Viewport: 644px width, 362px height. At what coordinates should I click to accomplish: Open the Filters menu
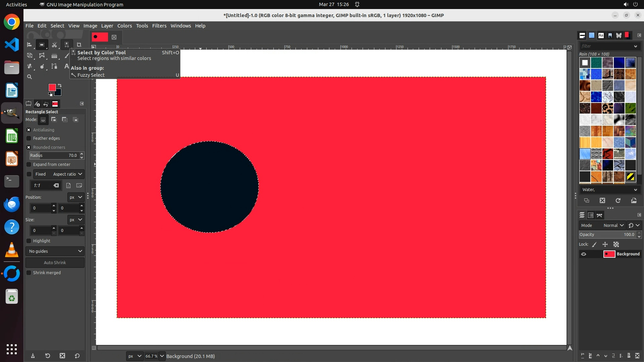click(x=159, y=26)
